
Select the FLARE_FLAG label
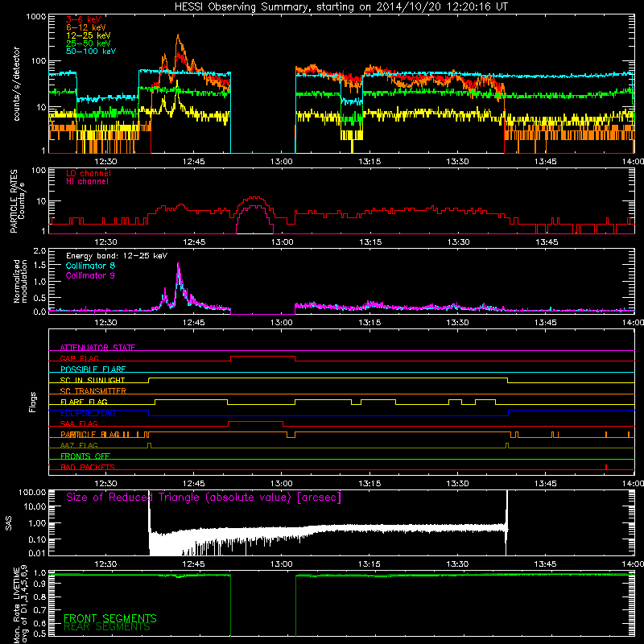pyautogui.click(x=84, y=402)
